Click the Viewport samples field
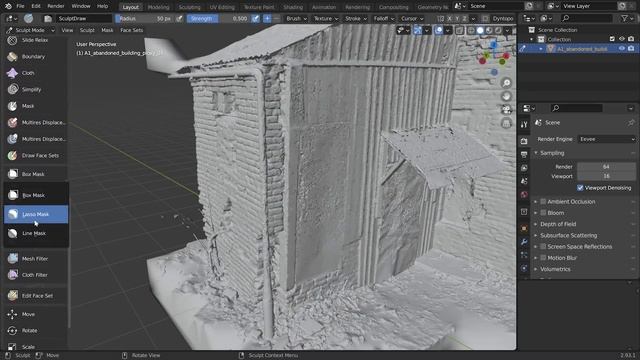Viewport: 640px width, 360px height. (606, 176)
